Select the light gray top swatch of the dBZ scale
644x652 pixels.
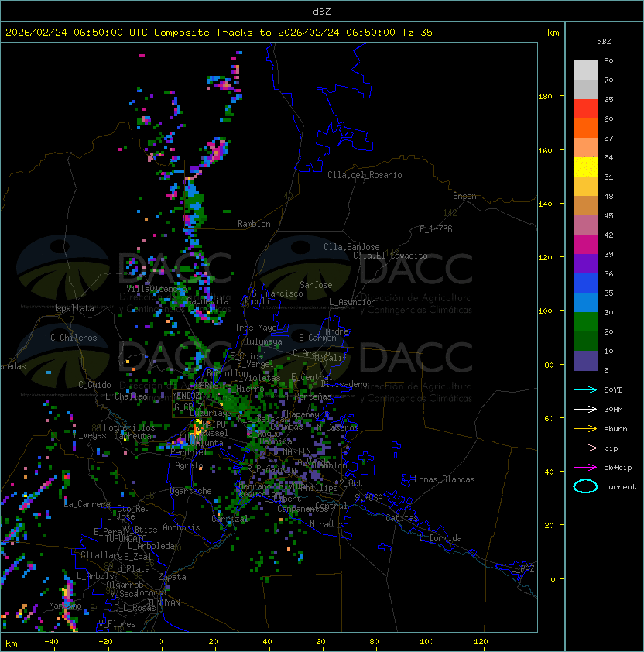585,70
